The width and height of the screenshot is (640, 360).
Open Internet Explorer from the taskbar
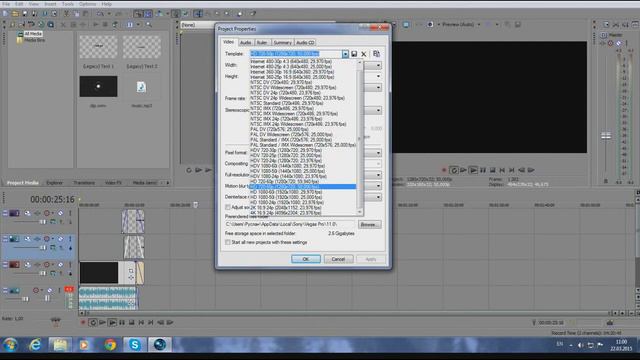36,345
